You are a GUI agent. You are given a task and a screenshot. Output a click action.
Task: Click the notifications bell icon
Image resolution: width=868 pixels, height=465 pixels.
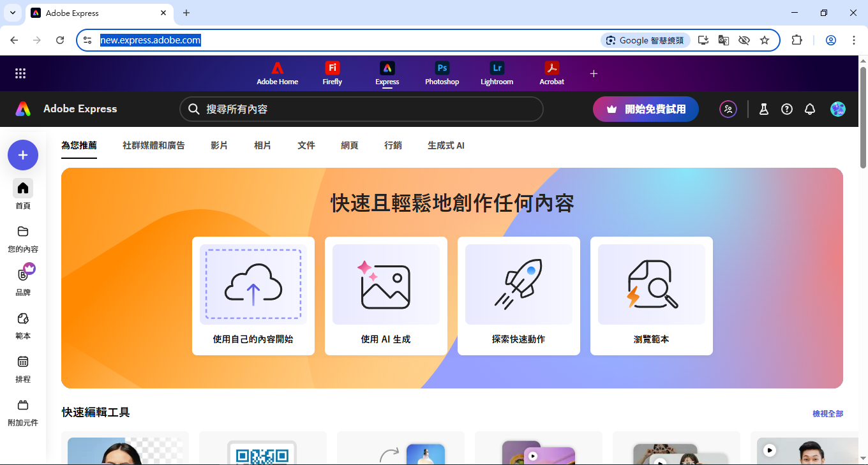810,109
